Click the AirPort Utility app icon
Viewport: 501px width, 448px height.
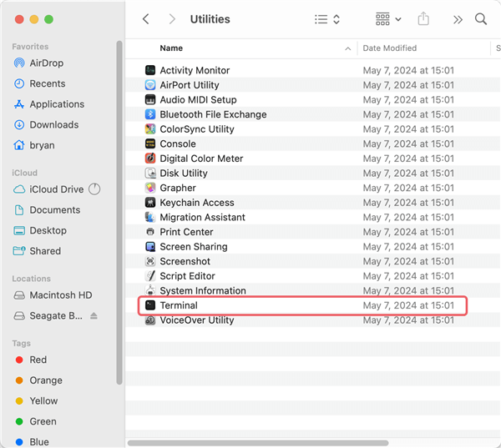click(150, 84)
